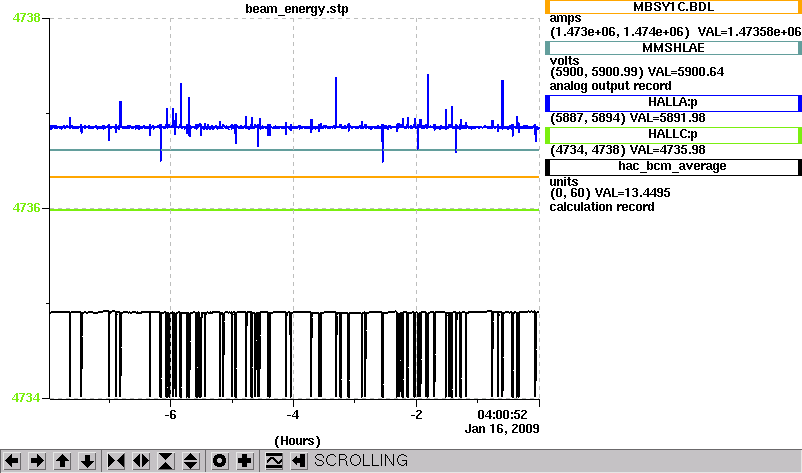The image size is (802, 473).
Task: Click the 'volts' unit label
Action: coord(564,61)
